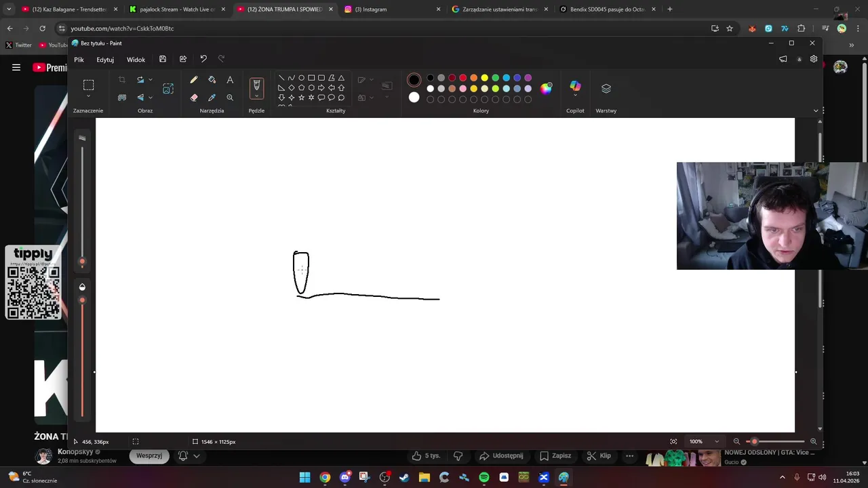Click YouTube Zapisz button
868x488 pixels.
coord(555,456)
